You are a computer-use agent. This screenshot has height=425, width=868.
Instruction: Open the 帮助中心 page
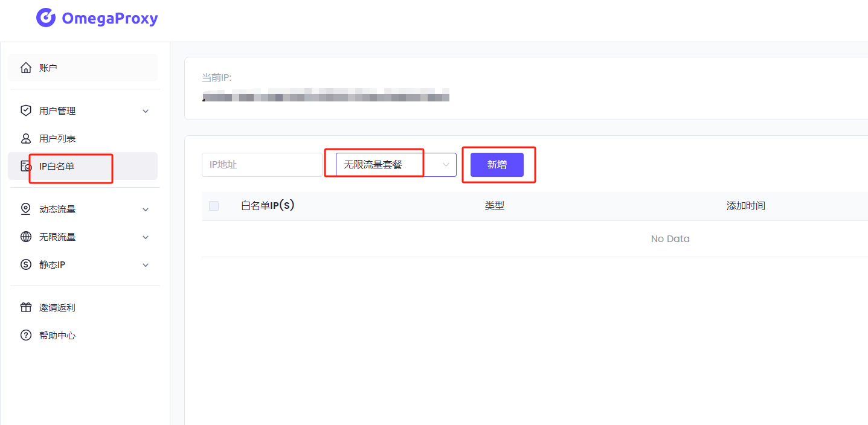tap(83, 335)
